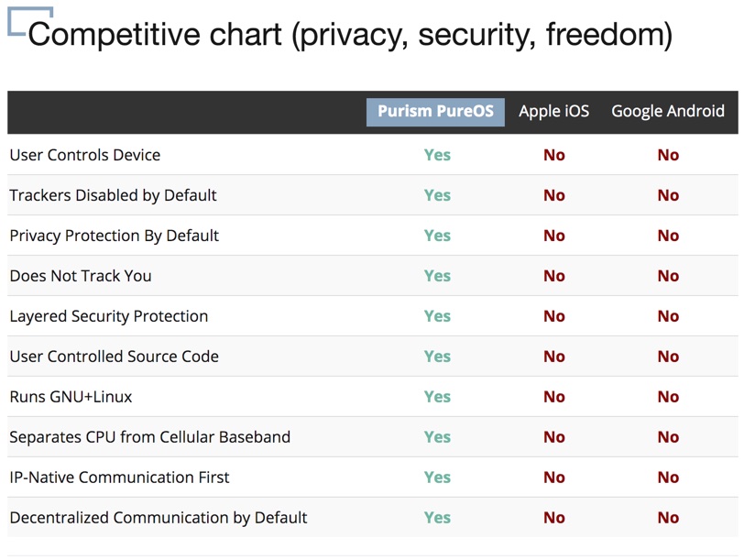
Task: Click the User Controls Device row label
Action: 85,155
